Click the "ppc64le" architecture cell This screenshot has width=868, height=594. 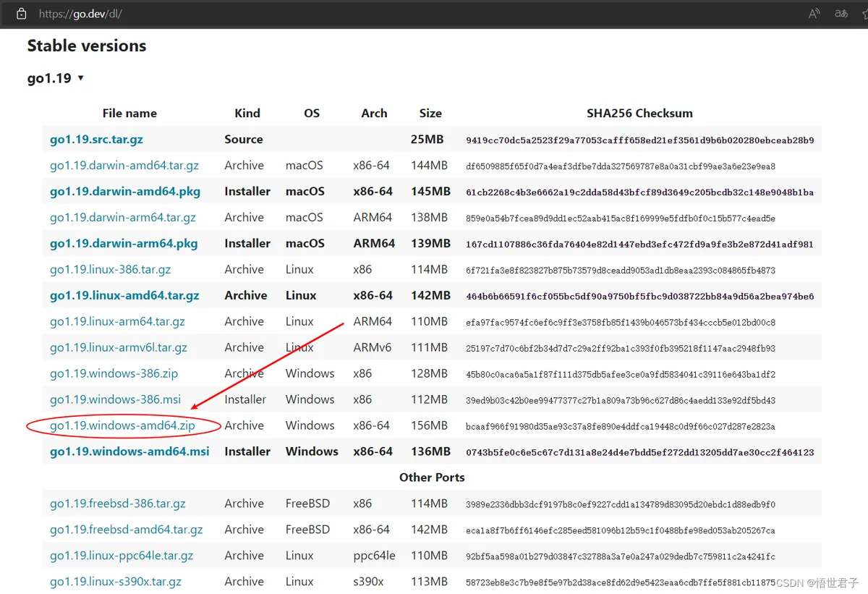375,556
